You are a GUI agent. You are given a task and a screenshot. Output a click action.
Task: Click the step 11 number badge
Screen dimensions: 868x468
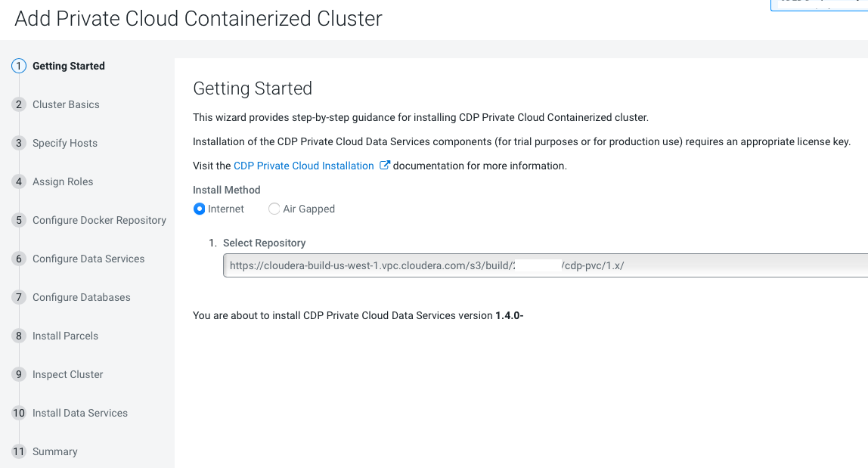click(x=19, y=451)
